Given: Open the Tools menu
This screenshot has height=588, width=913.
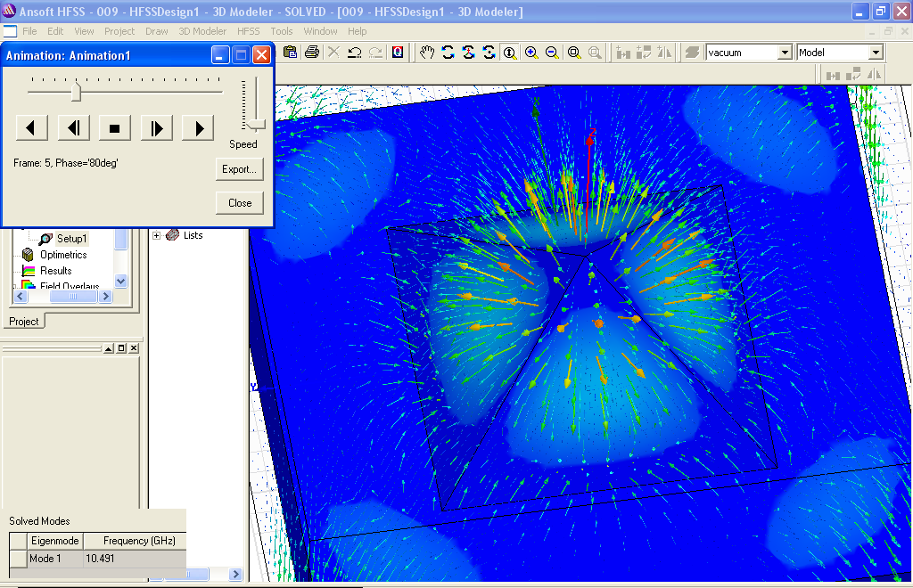Looking at the screenshot, I should pos(281,31).
